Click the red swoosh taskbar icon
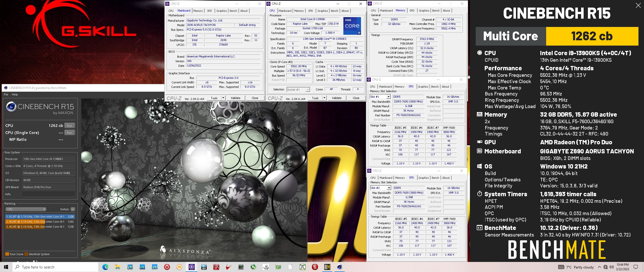This screenshot has width=644, height=272. point(228,267)
